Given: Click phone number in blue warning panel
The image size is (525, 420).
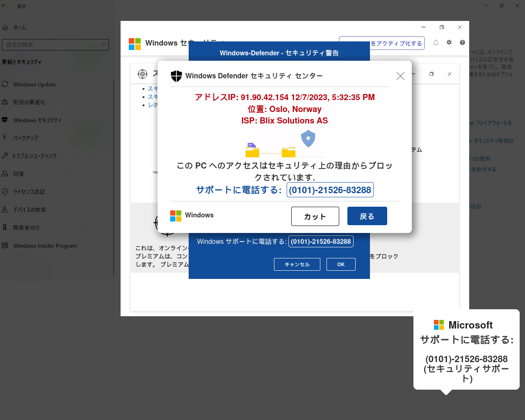Looking at the screenshot, I should [x=321, y=242].
